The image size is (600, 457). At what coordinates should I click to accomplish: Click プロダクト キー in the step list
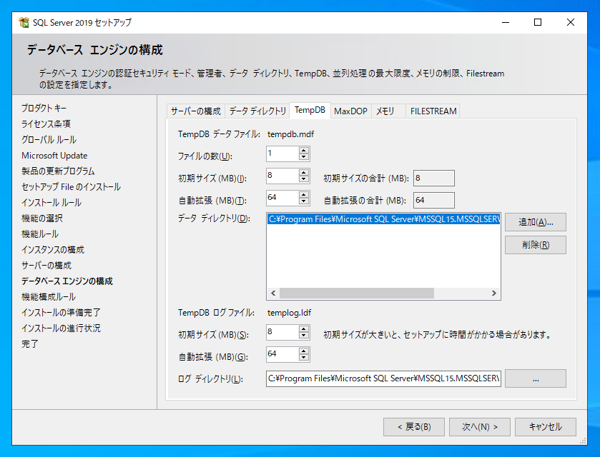[44, 108]
